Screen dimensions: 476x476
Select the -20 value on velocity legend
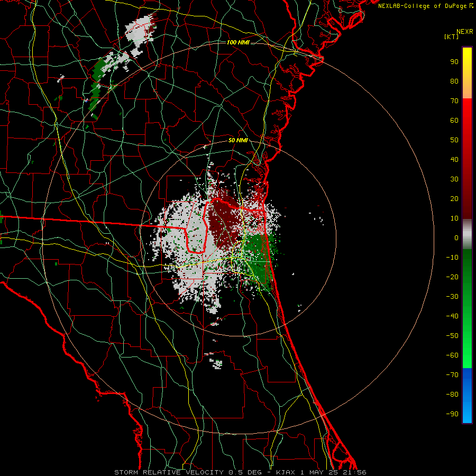(452, 277)
